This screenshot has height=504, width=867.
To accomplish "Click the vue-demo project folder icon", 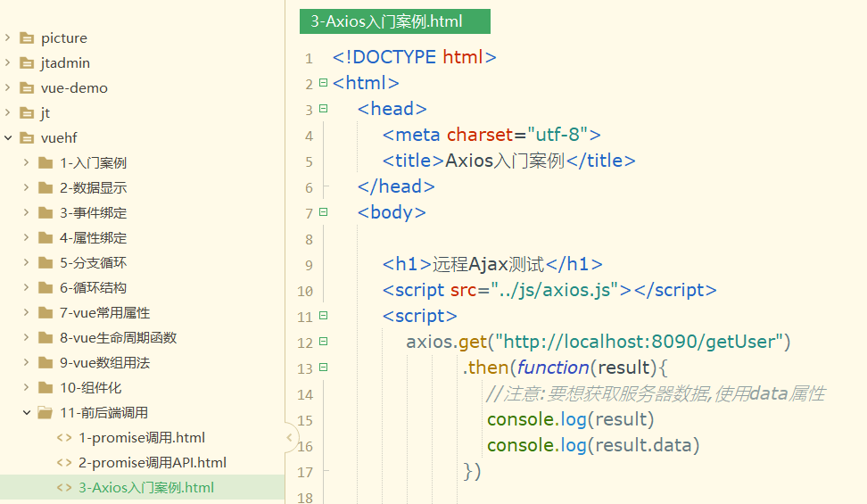I will pyautogui.click(x=27, y=88).
